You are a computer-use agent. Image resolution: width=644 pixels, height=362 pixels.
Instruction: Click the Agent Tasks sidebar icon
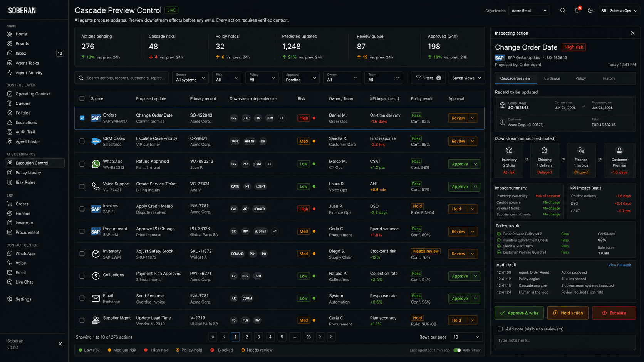10,63
